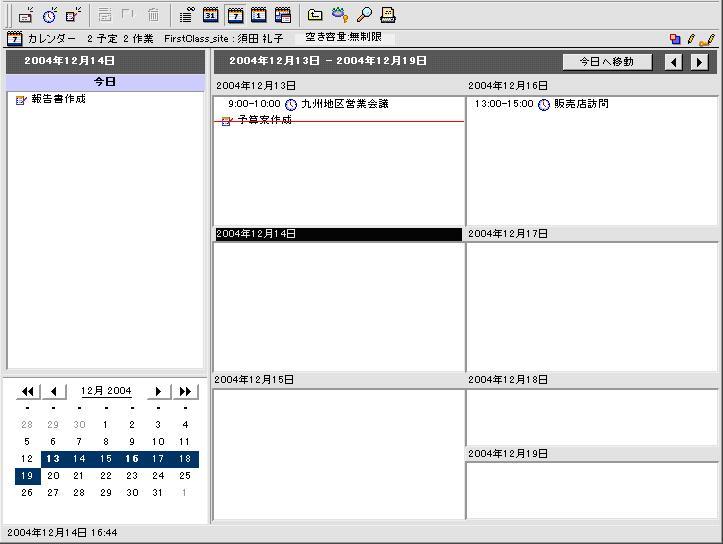Viewport: 723px width, 544px height.
Task: Switch to week view using 7 icon
Action: click(235, 15)
